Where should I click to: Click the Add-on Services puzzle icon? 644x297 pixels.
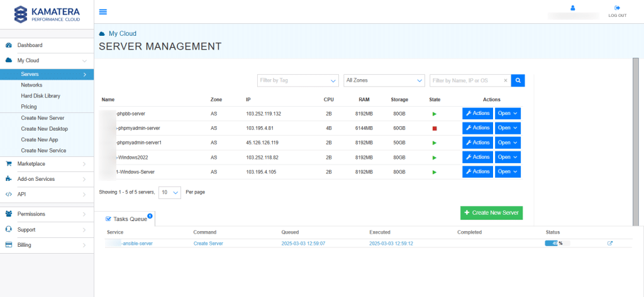pyautogui.click(x=9, y=179)
